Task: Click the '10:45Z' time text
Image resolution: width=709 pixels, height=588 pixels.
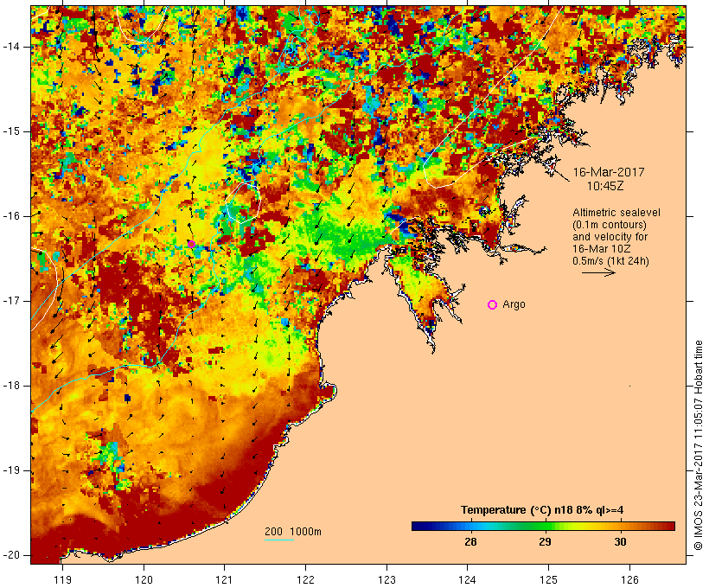Action: point(605,187)
